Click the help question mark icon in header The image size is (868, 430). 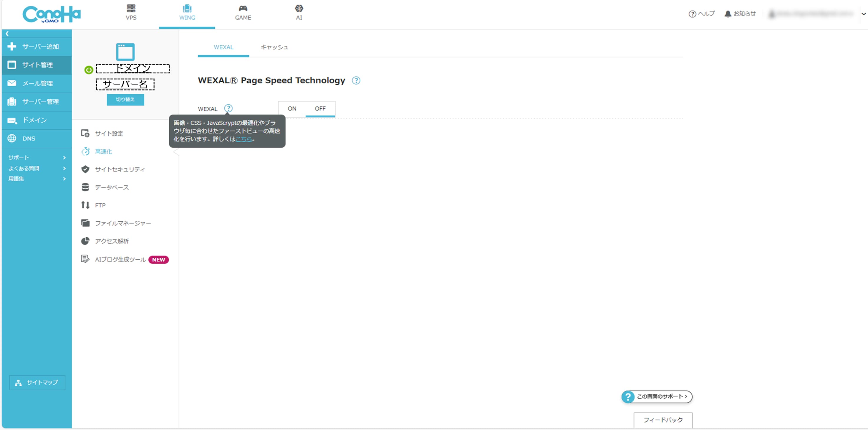(692, 14)
